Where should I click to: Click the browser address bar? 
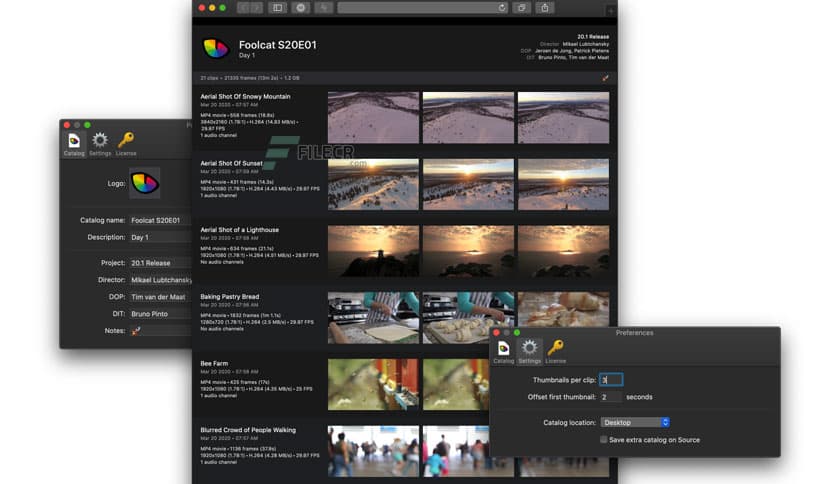[x=422, y=7]
